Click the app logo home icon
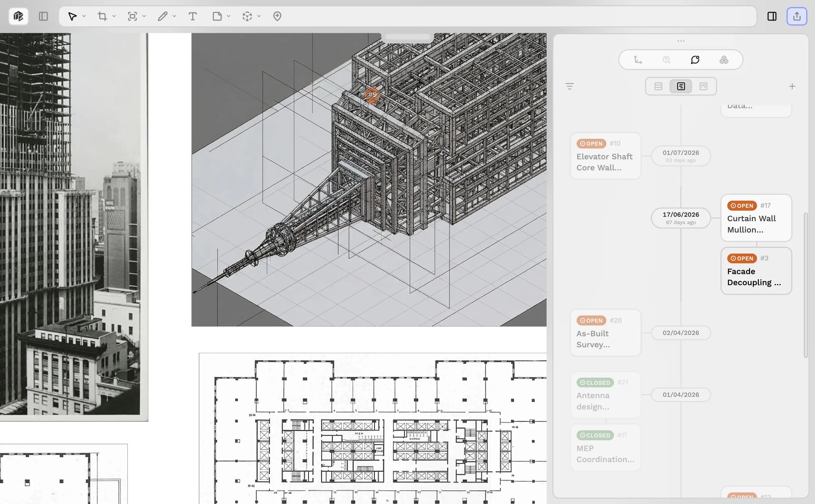The width and height of the screenshot is (815, 504). pos(18,16)
